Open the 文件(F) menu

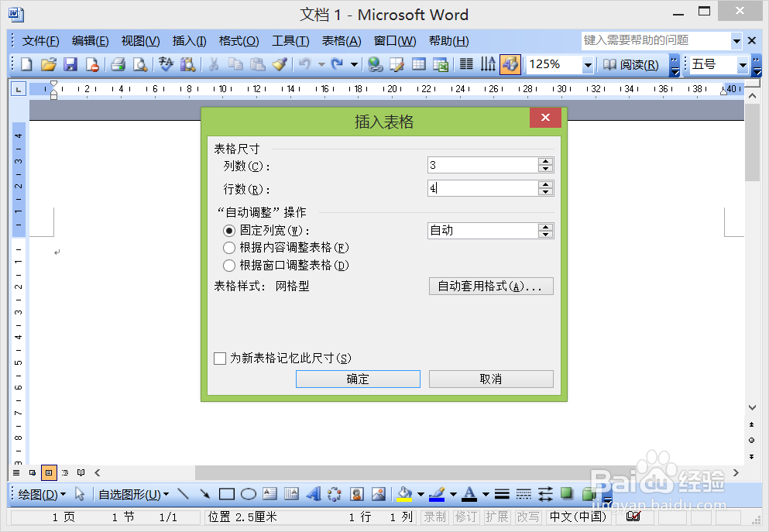point(41,41)
